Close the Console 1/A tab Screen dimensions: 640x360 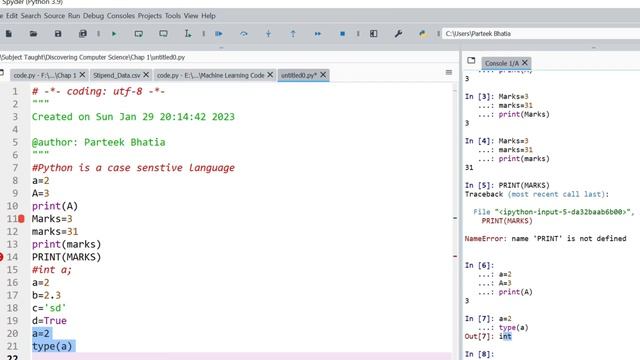[x=525, y=62]
